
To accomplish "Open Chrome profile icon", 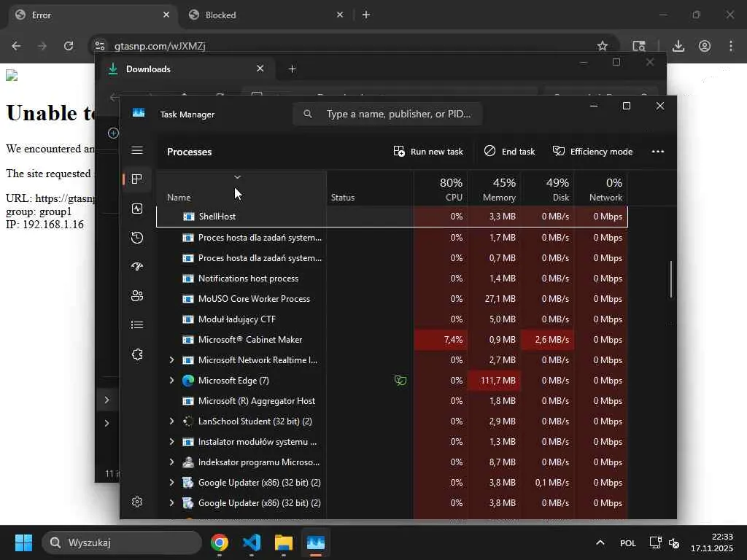I will [x=705, y=46].
